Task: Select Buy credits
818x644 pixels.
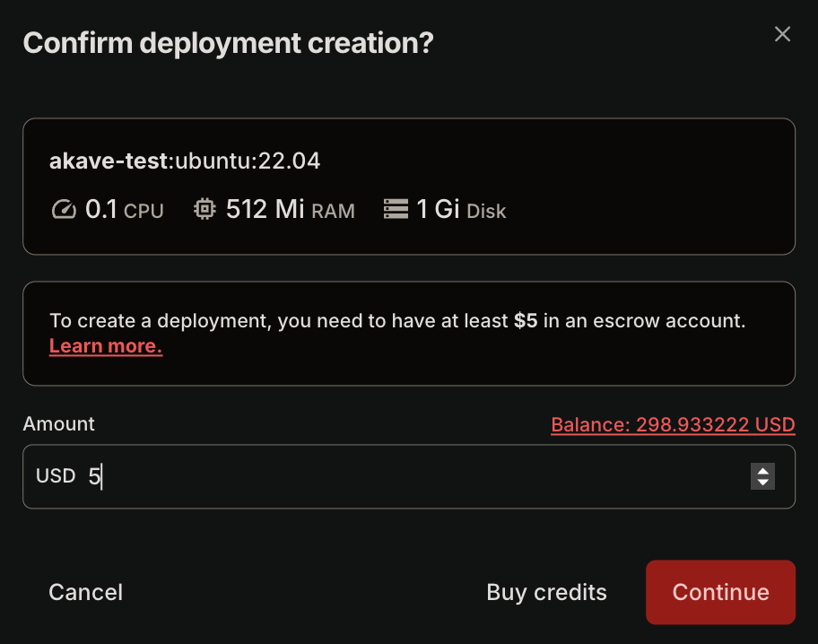Action: click(x=546, y=592)
